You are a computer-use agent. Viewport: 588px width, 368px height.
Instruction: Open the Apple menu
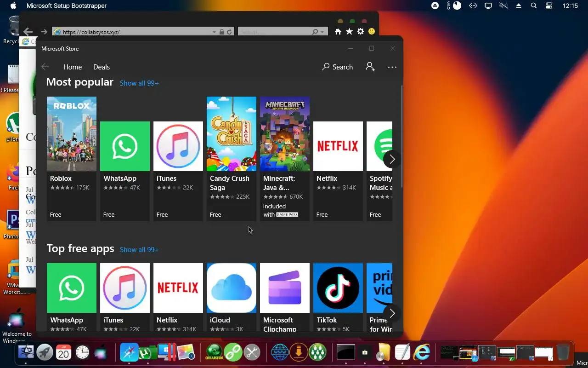tap(13, 6)
